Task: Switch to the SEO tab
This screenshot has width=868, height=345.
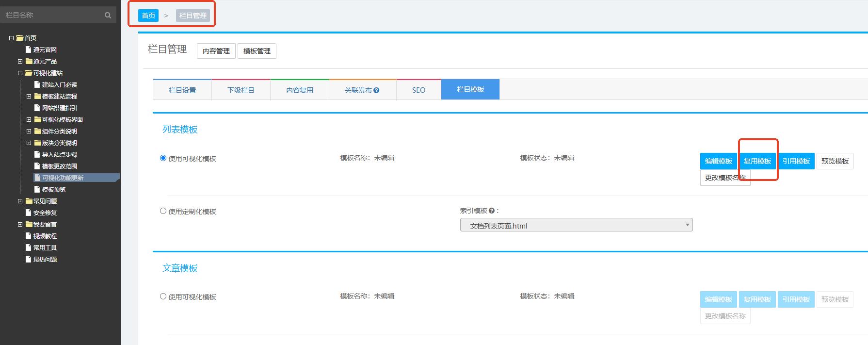Action: (x=418, y=90)
